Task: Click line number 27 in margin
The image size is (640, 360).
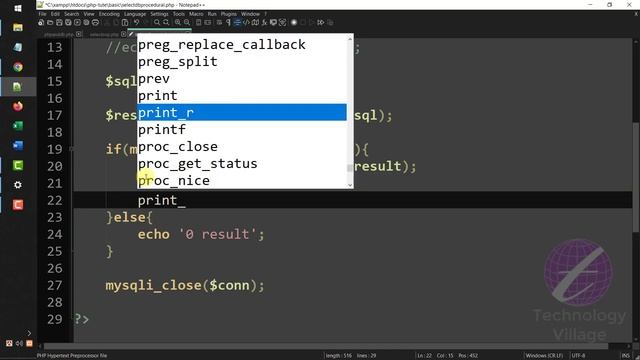Action: point(55,285)
